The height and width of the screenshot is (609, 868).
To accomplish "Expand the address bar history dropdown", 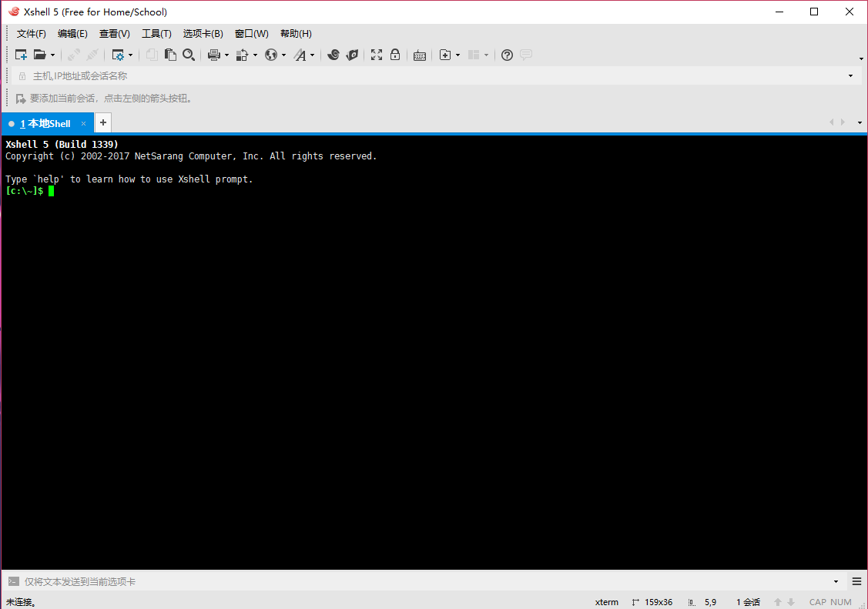I will 851,75.
